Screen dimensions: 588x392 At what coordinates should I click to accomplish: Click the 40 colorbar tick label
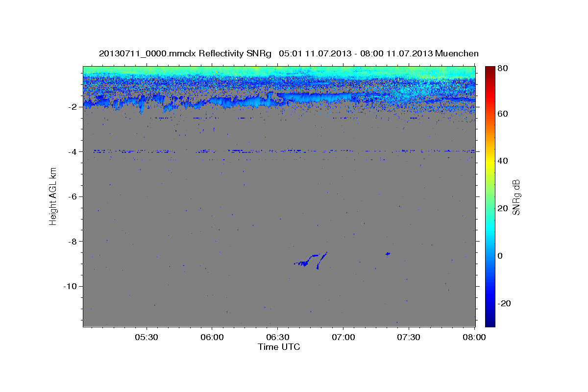pyautogui.click(x=503, y=161)
